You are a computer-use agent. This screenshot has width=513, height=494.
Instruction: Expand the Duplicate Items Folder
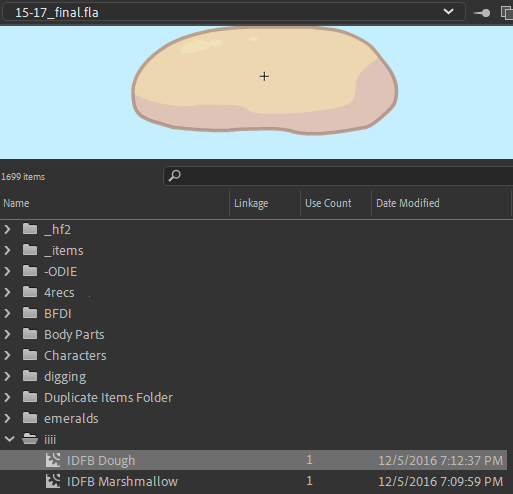7,397
